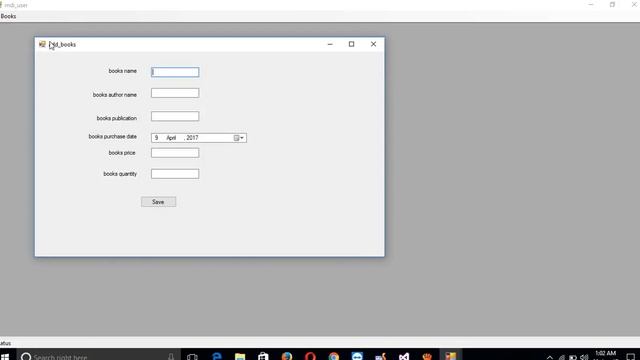Open the Windows Start menu

point(5,356)
